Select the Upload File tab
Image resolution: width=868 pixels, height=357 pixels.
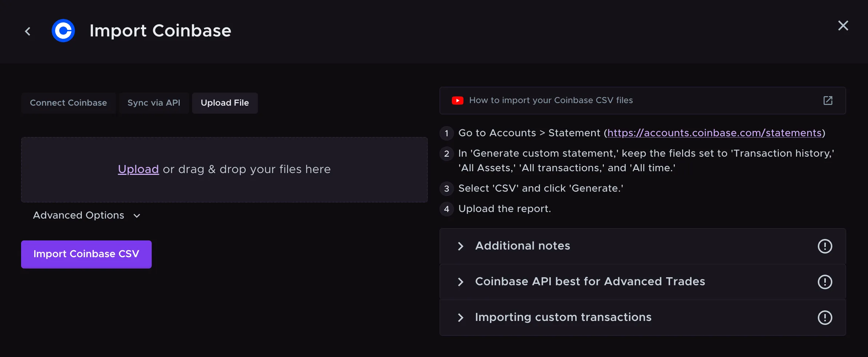[225, 103]
